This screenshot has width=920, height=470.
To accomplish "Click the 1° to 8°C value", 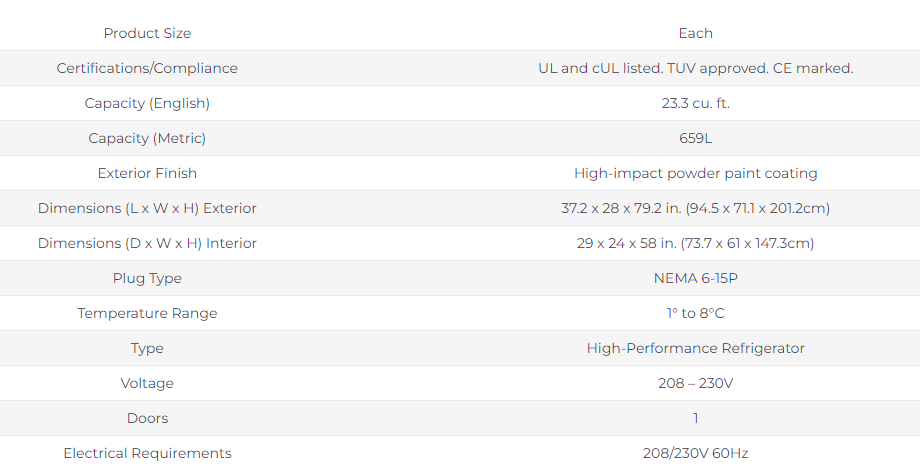I will (695, 313).
